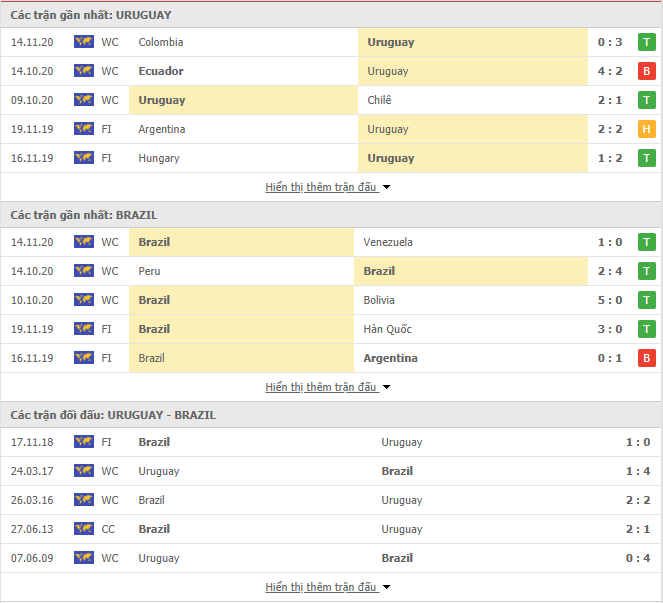Click world flag icon on 27.06.13 CC row
This screenshot has height=603, width=663.
pos(84,529)
